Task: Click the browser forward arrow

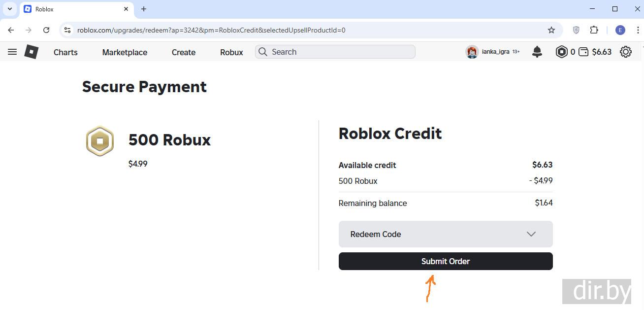Action: [29, 30]
